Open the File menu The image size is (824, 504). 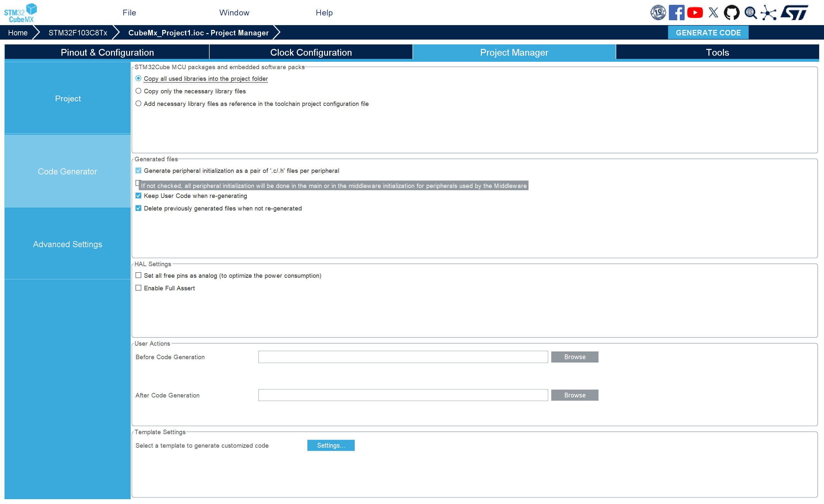pyautogui.click(x=129, y=13)
